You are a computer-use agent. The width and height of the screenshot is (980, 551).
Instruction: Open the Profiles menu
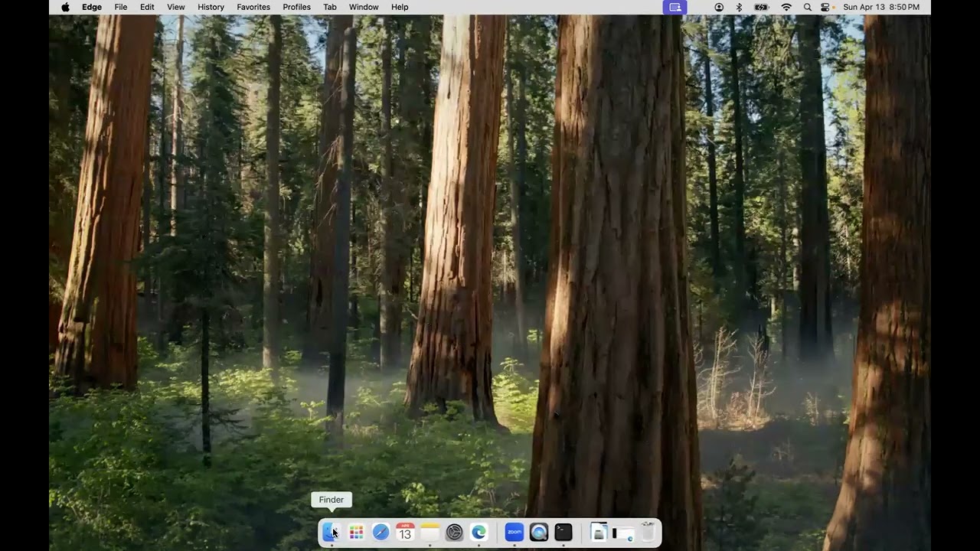pyautogui.click(x=296, y=7)
